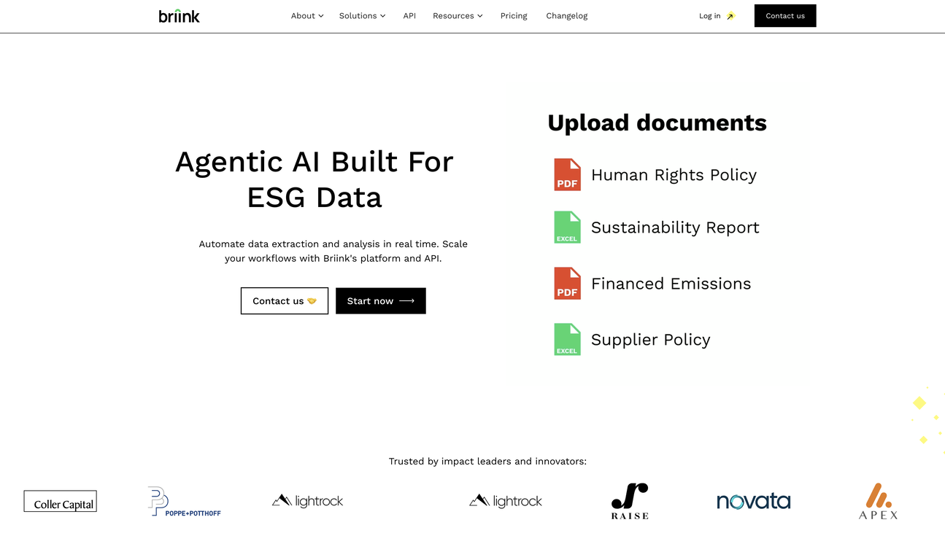Click the Coller Capital logo
945x560 pixels.
pos(61,502)
